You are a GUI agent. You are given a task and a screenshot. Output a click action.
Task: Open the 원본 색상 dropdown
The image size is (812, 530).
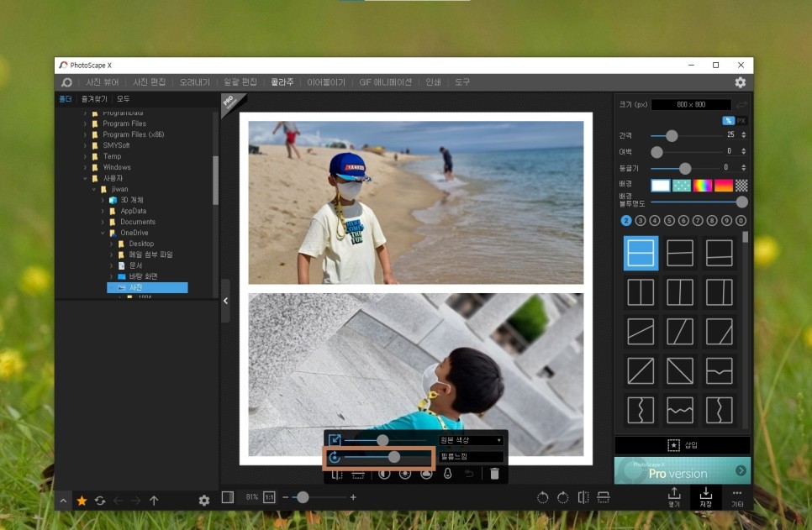[471, 440]
